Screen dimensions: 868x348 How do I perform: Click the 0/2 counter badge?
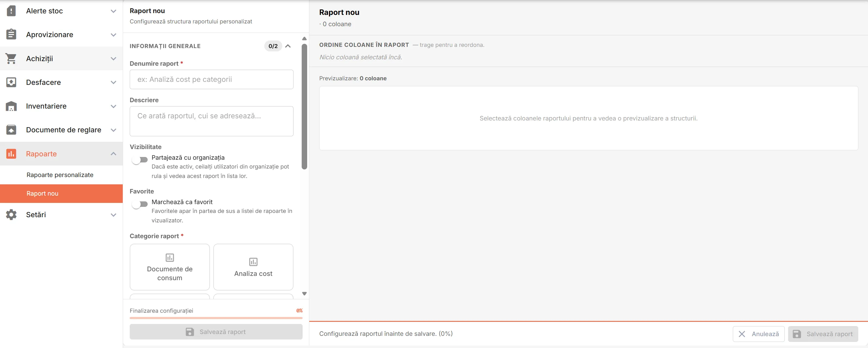(273, 46)
